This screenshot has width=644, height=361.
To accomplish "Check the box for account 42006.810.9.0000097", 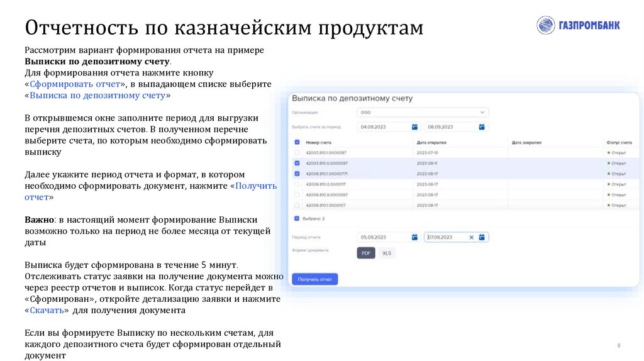I will point(297,195).
